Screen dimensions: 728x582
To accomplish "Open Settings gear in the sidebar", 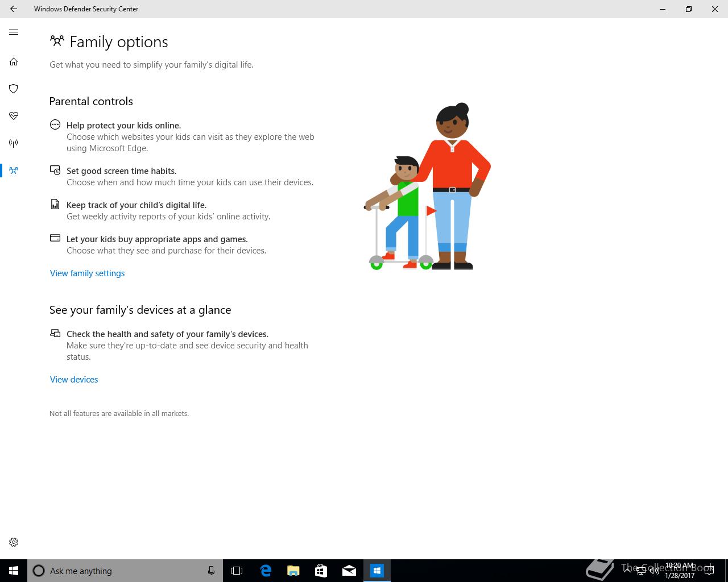I will click(14, 542).
